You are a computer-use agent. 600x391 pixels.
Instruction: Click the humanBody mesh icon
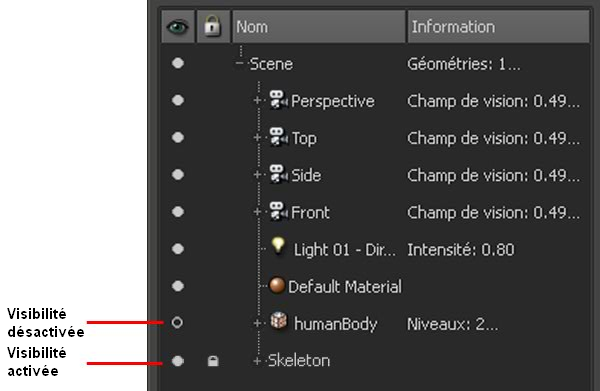click(x=279, y=321)
